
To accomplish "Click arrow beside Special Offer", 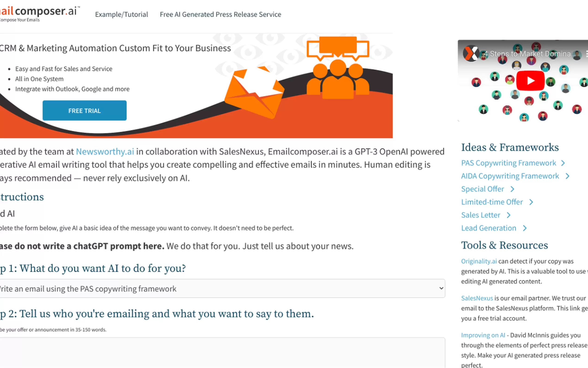I will pyautogui.click(x=512, y=189).
